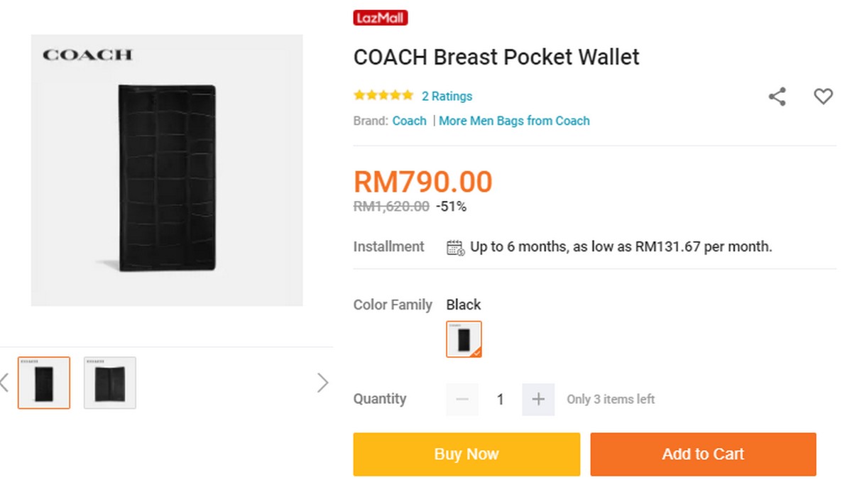This screenshot has height=504, width=852.
Task: Click the installment calendar icon
Action: point(455,247)
